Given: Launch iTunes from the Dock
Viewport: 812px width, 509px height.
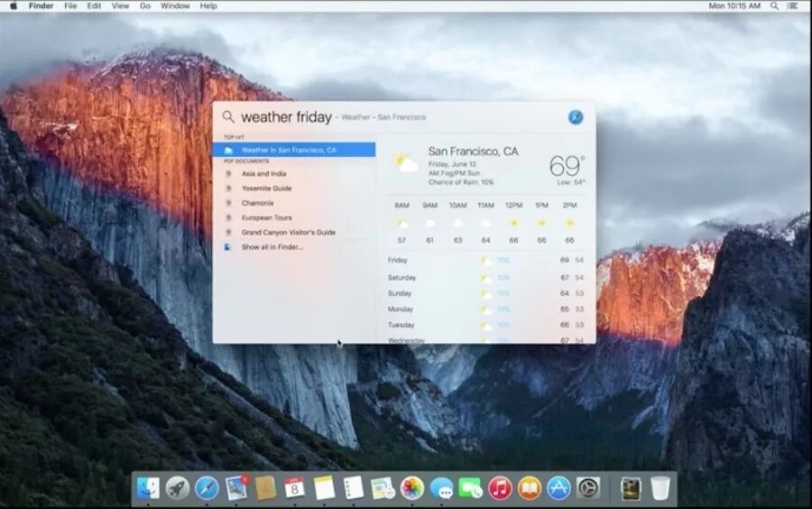Looking at the screenshot, I should [500, 487].
